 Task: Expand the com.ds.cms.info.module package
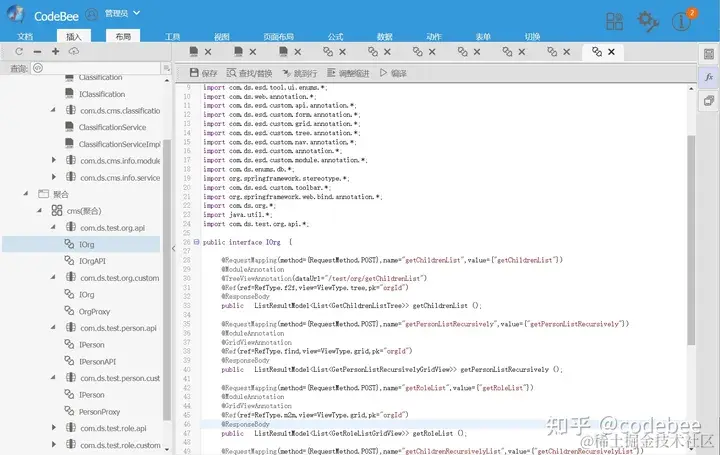tap(53, 160)
